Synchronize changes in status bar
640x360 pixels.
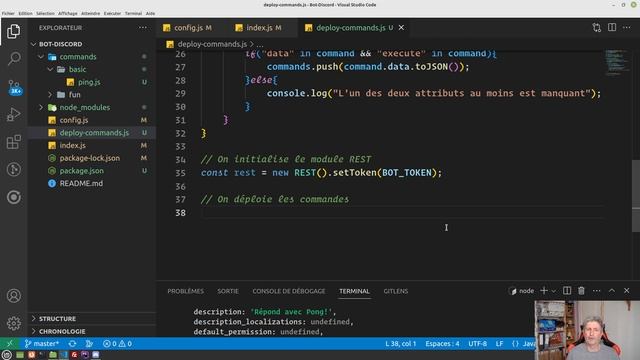72,344
